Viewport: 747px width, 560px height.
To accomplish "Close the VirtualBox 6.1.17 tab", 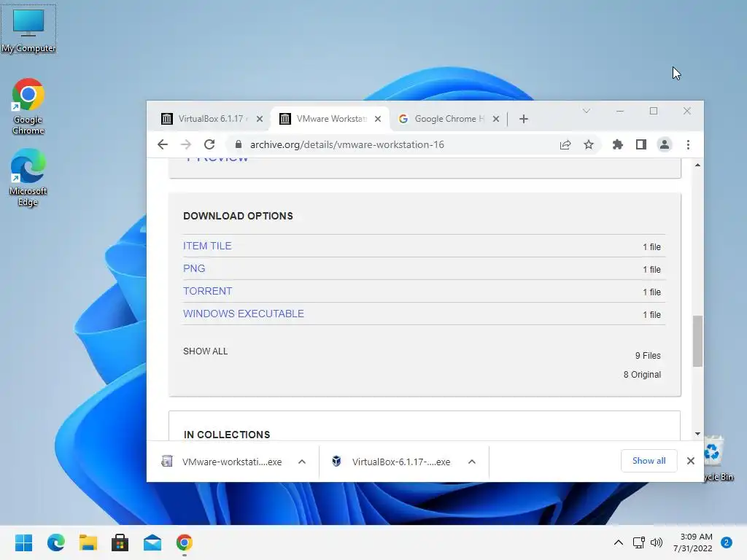I will 260,119.
